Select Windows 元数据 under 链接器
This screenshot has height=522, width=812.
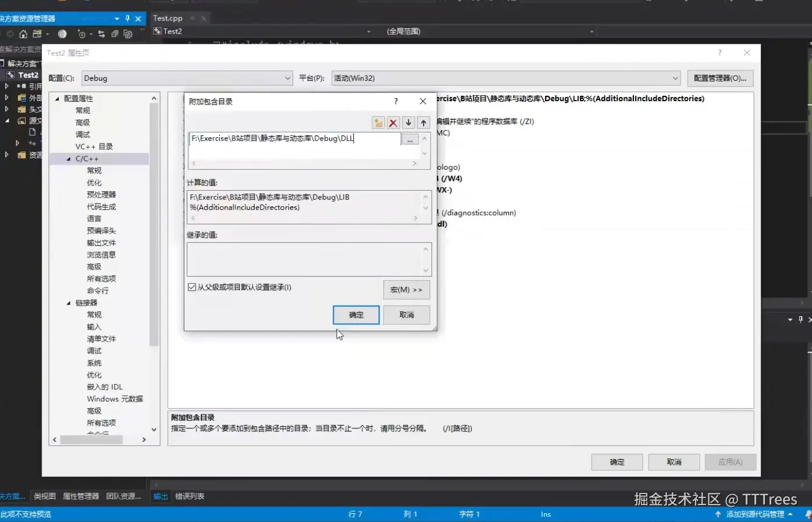pyautogui.click(x=115, y=399)
